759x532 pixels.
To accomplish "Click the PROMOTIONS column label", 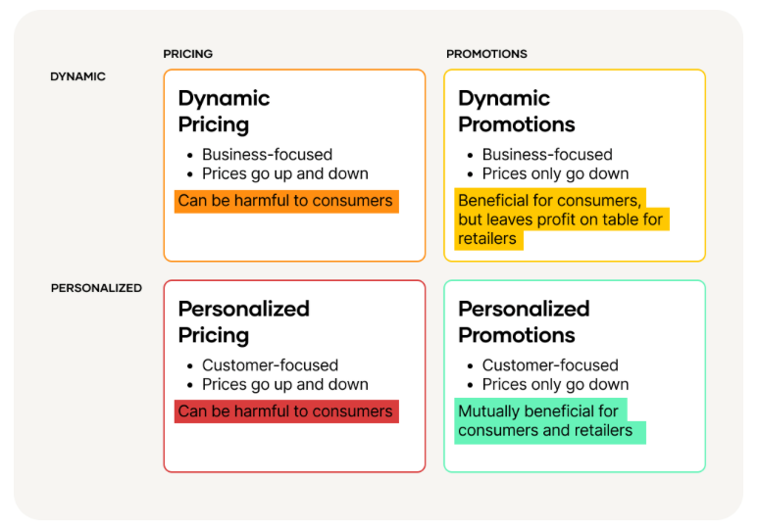I will [x=486, y=54].
